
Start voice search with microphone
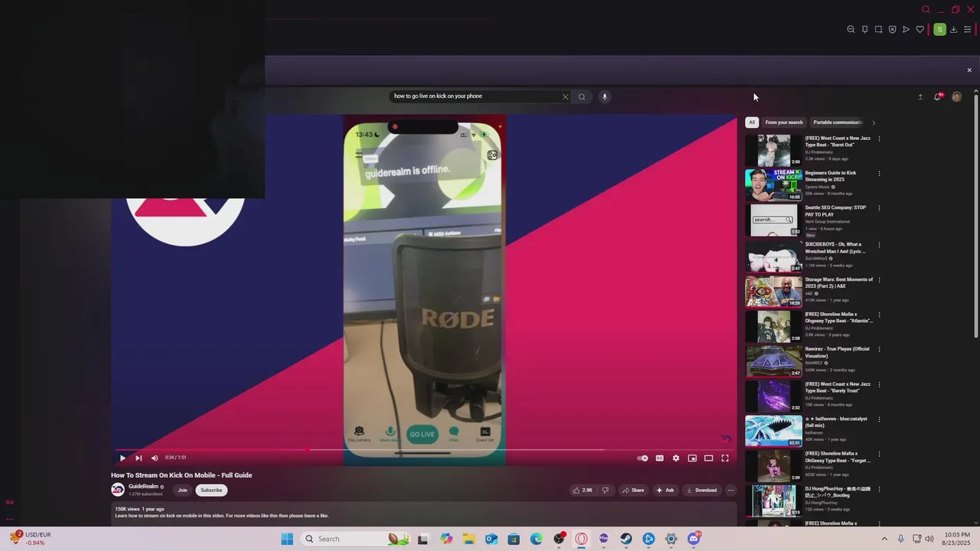[x=604, y=97]
